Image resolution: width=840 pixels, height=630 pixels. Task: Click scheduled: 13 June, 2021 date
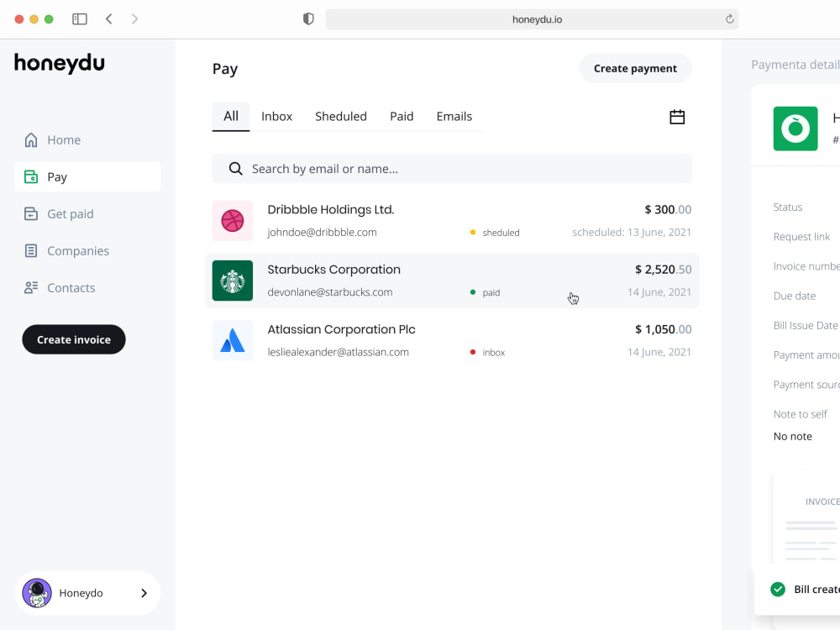[x=632, y=233]
